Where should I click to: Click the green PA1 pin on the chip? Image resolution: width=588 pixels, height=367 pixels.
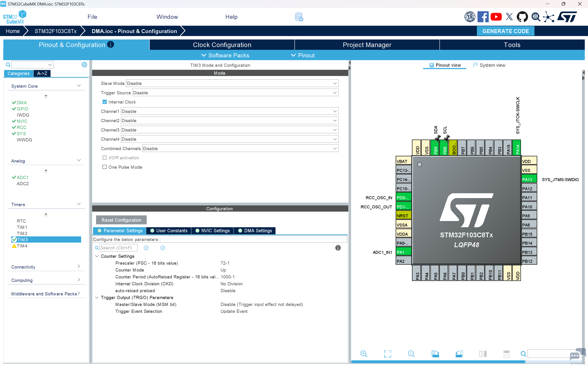pyautogui.click(x=403, y=252)
